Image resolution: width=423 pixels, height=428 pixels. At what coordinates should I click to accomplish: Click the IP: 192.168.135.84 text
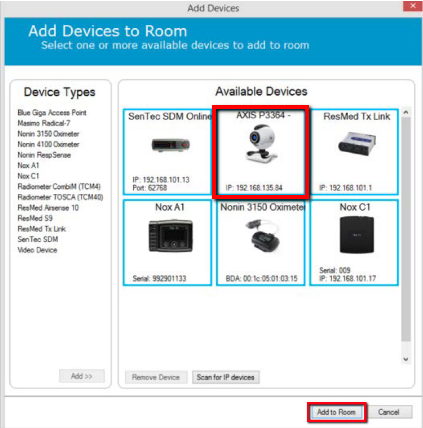tap(254, 188)
